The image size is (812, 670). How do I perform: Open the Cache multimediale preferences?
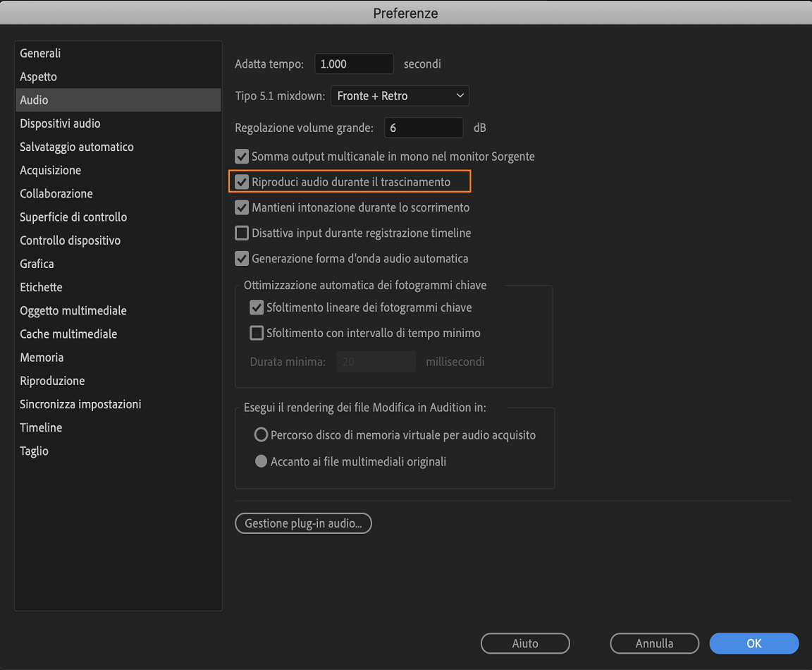coord(68,334)
